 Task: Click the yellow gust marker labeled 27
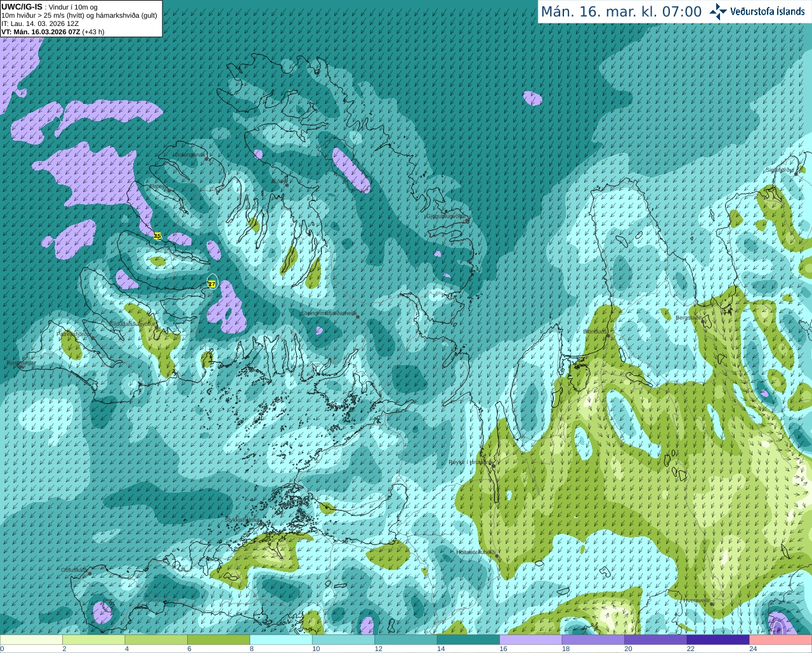[x=212, y=285]
